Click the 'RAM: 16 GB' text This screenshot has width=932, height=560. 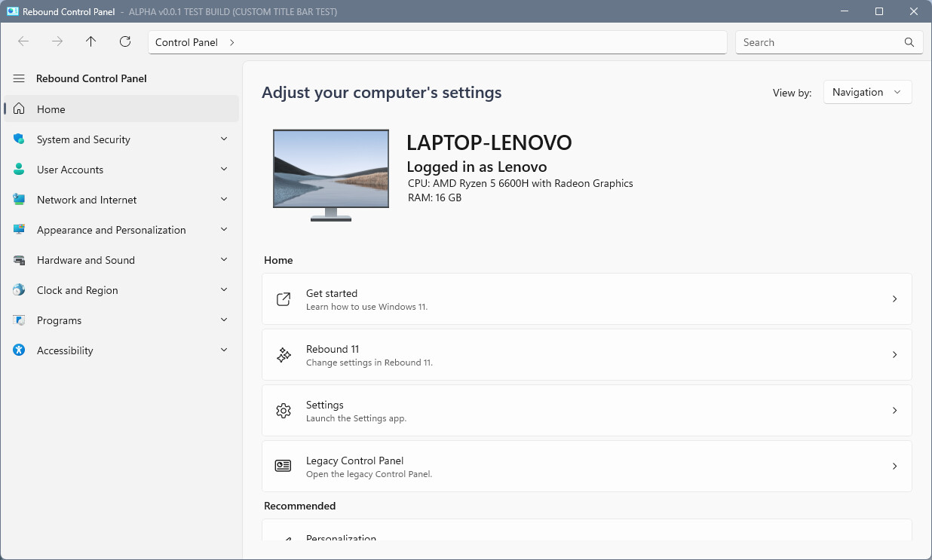[x=434, y=197]
